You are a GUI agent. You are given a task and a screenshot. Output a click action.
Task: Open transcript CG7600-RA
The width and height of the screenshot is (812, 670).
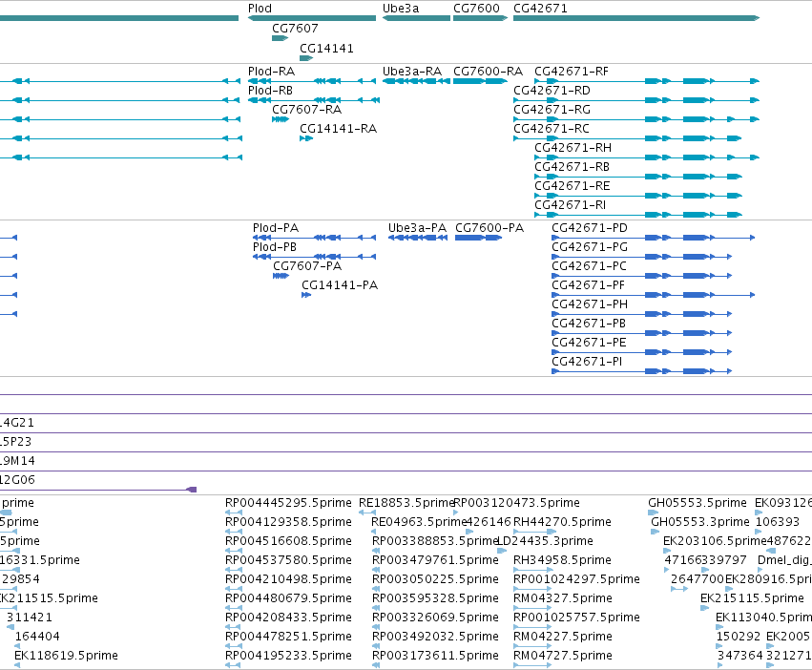[x=488, y=71]
